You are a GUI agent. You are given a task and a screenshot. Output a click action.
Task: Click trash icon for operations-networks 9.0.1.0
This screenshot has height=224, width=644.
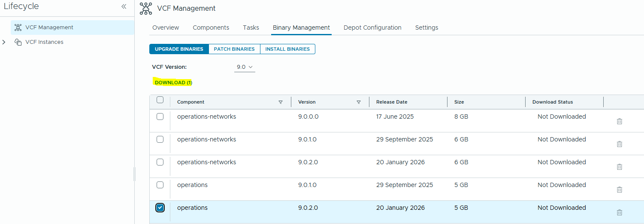coord(619,144)
